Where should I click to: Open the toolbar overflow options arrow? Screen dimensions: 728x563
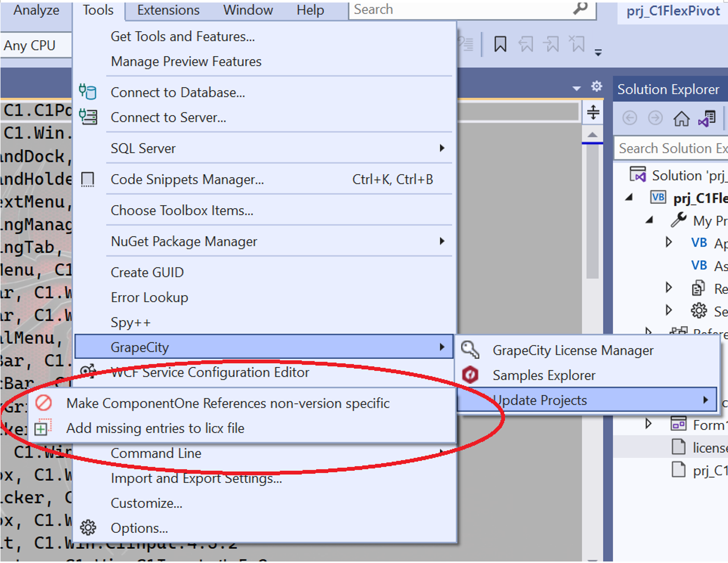598,52
